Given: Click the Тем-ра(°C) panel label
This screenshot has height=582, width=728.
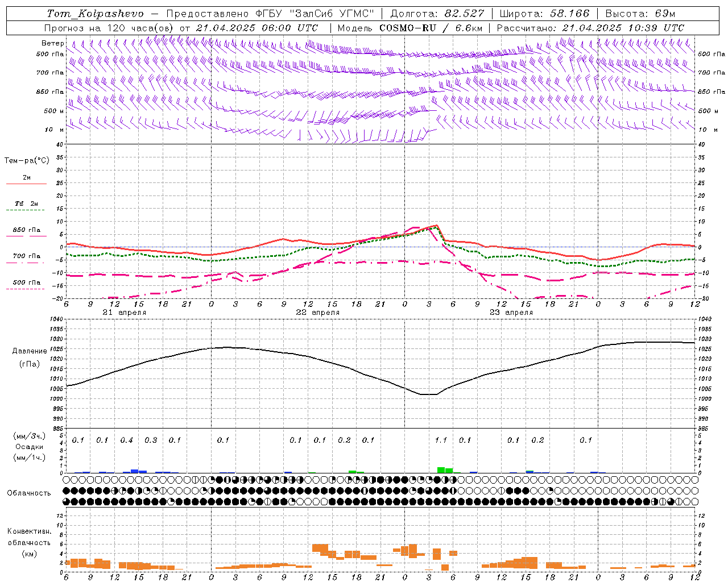Looking at the screenshot, I should (x=27, y=161).
